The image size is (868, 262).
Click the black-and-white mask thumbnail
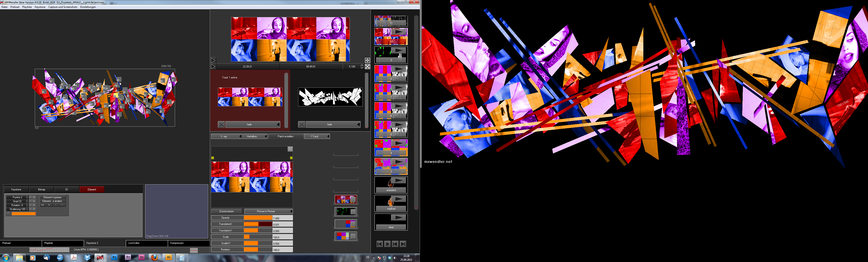point(330,97)
